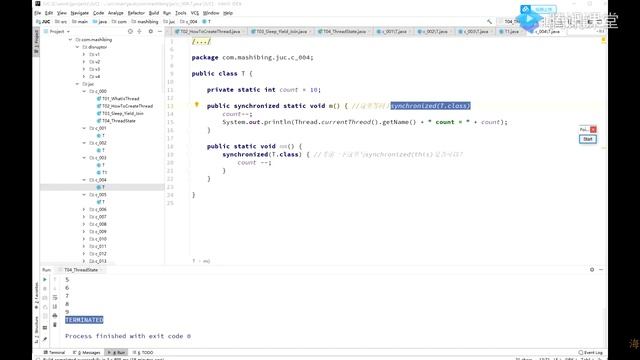Click the up arrow icon in Run console
Image resolution: width=640 pixels, height=360 pixels.
55,280
